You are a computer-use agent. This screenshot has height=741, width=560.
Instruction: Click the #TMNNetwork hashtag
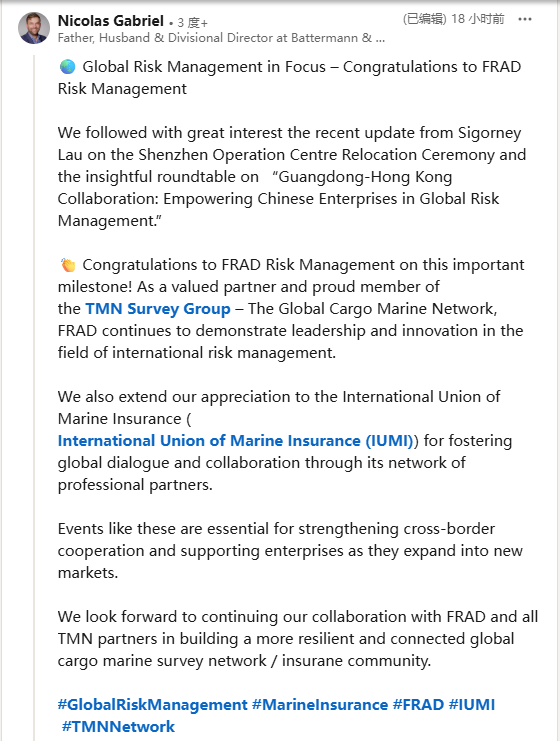coord(118,726)
